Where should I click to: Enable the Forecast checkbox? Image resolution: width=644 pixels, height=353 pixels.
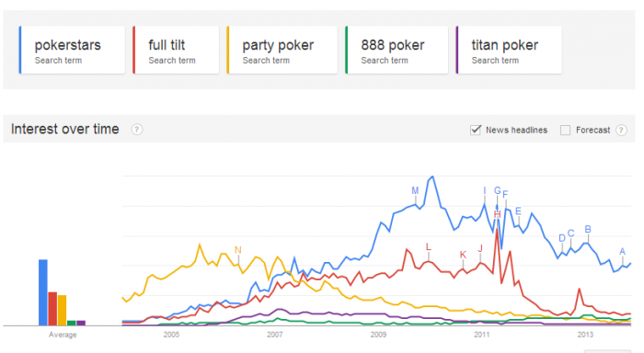click(x=565, y=131)
